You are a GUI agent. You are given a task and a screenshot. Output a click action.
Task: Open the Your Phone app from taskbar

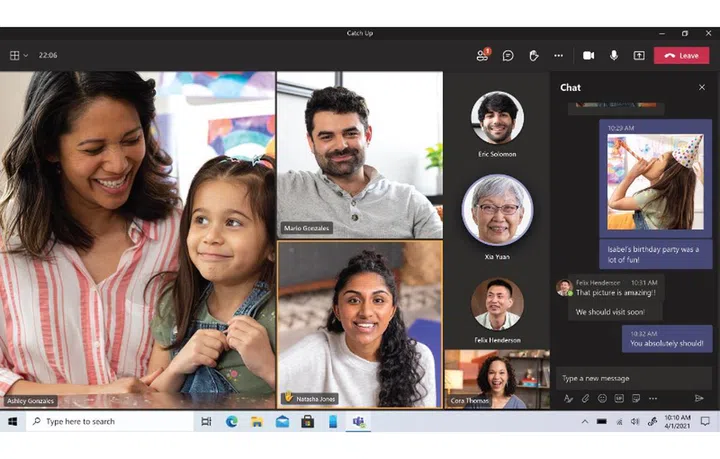[333, 421]
